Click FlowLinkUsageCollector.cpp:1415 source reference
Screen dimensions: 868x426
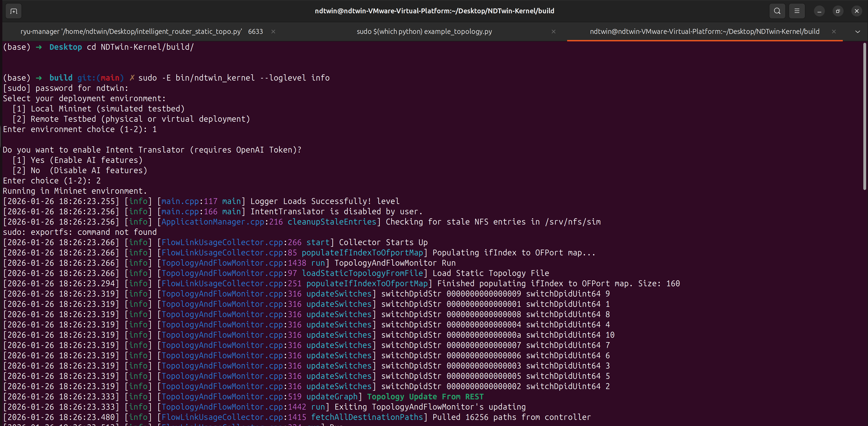(x=234, y=417)
